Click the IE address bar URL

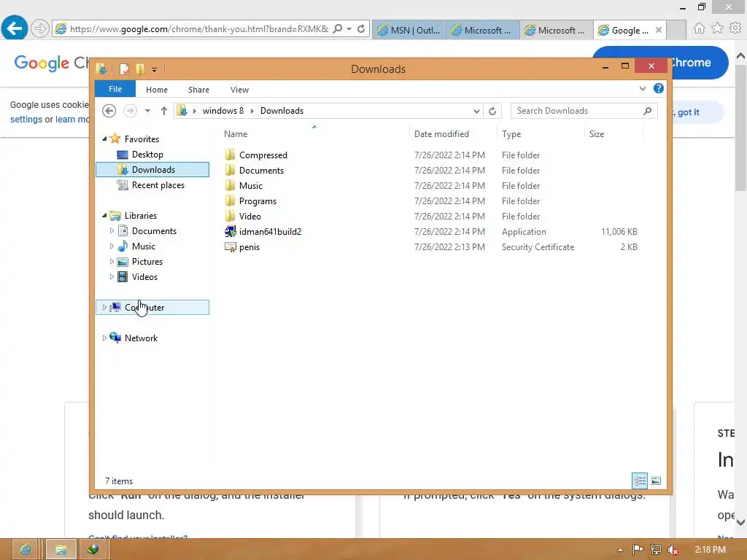click(199, 29)
